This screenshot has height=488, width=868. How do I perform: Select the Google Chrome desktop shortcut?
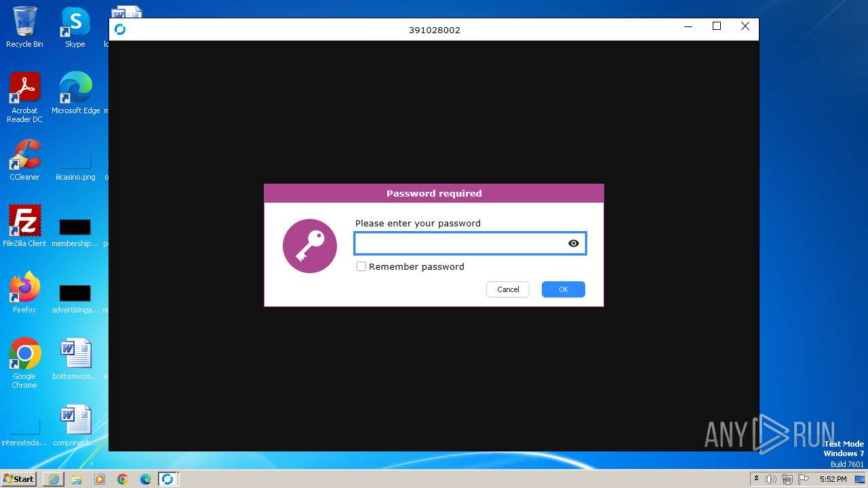click(x=24, y=363)
